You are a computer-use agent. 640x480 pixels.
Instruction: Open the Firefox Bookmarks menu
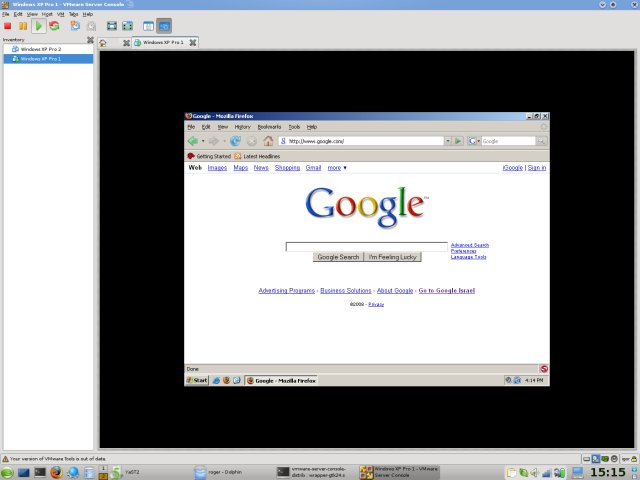coord(269,127)
